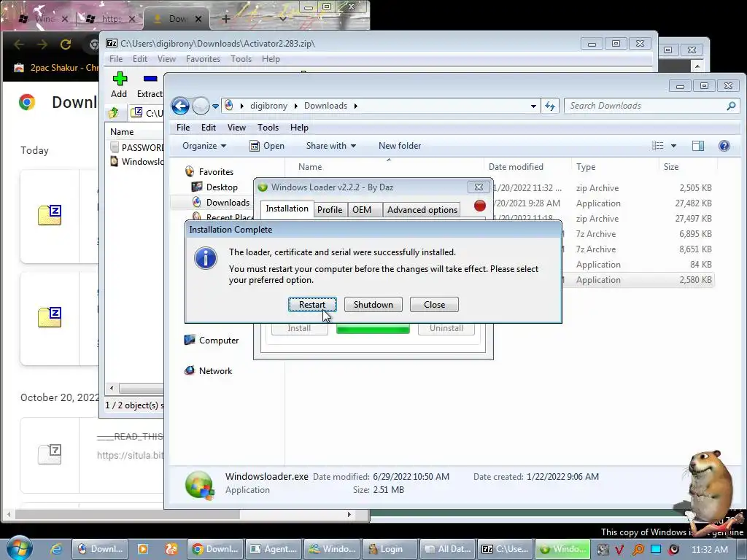747x560 pixels.
Task: Select the Installation tab in Windows Loader
Action: (x=287, y=209)
